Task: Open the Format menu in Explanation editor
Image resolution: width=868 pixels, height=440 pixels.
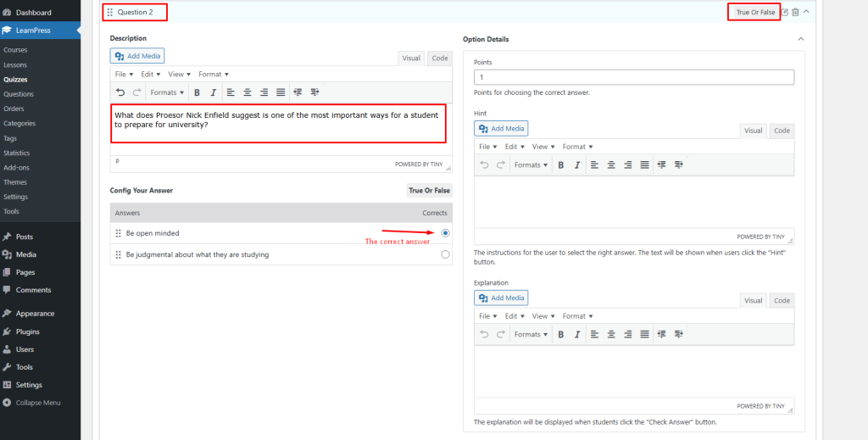Action: [x=577, y=316]
